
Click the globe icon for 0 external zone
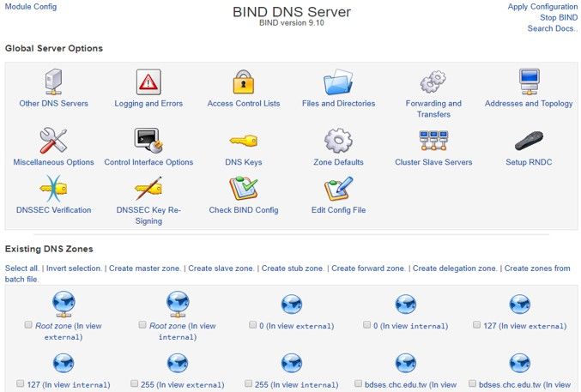292,305
